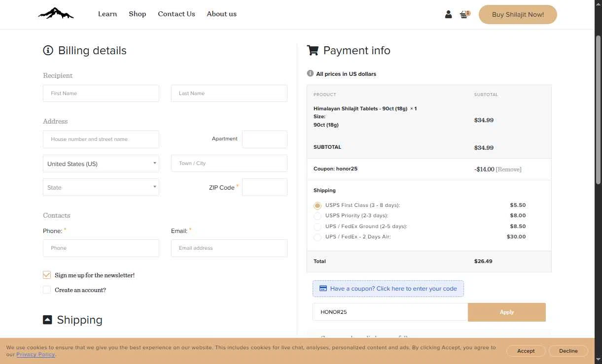The height and width of the screenshot is (364, 602).
Task: Select USPS Priority shipping option
Action: click(x=318, y=216)
